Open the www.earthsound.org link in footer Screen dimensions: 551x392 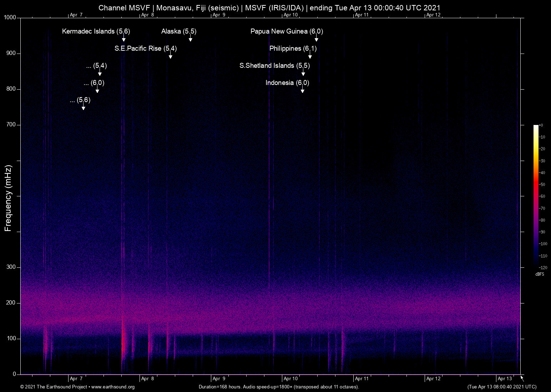(113, 387)
